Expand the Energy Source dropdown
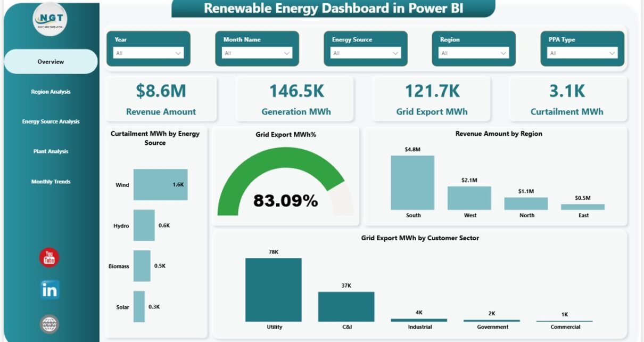Image resolution: width=644 pixels, height=342 pixels. point(366,53)
